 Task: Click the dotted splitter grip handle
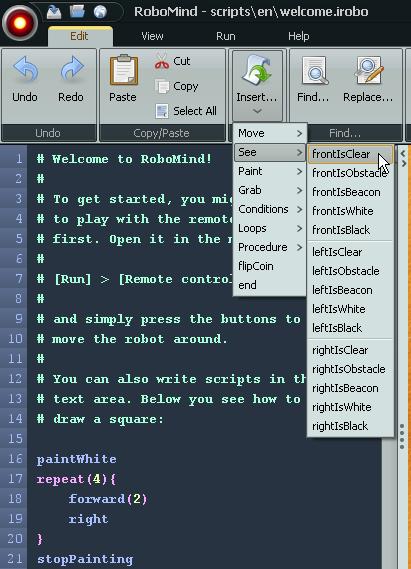click(402, 437)
